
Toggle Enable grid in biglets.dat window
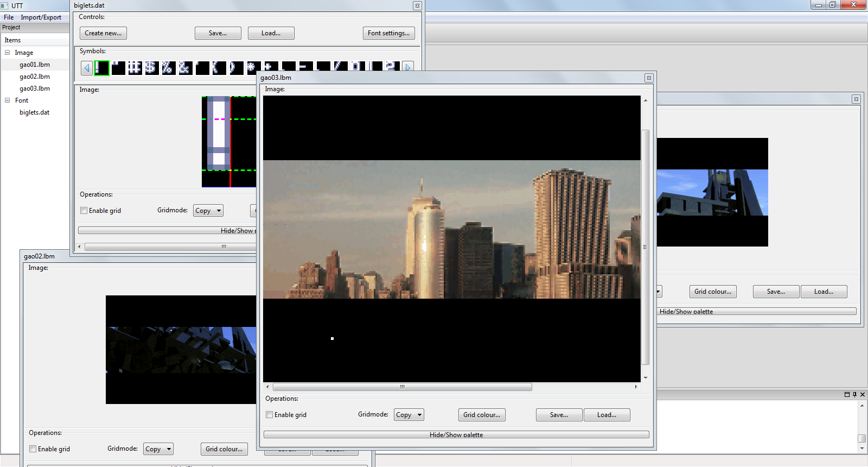tap(84, 211)
